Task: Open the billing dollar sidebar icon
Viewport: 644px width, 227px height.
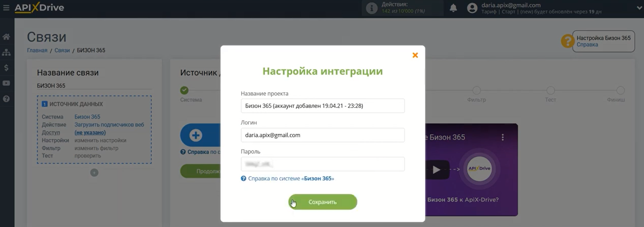Action: pyautogui.click(x=6, y=68)
